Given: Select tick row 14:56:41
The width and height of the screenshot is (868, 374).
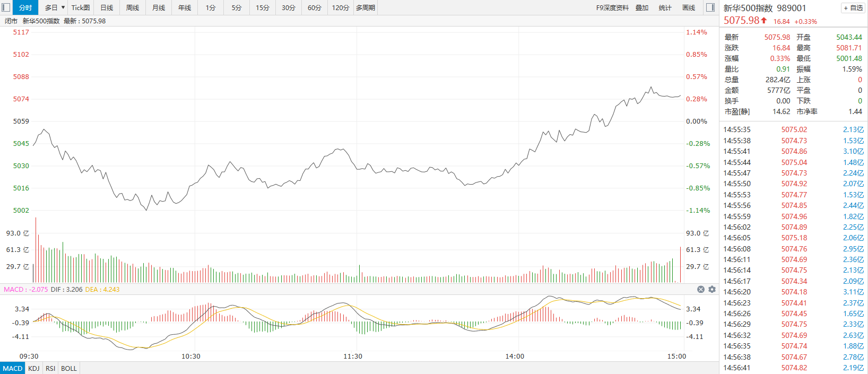Looking at the screenshot, I should pos(793,368).
